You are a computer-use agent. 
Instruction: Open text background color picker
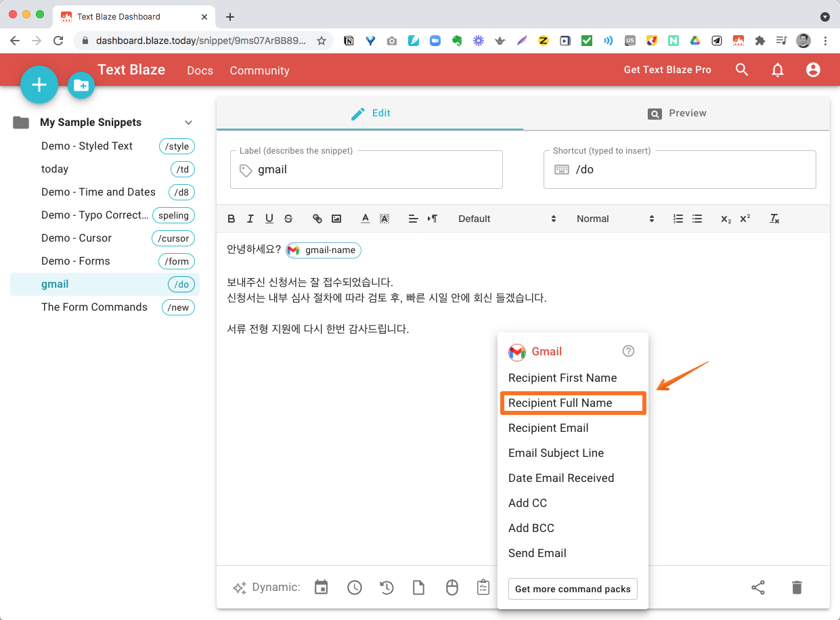click(384, 219)
